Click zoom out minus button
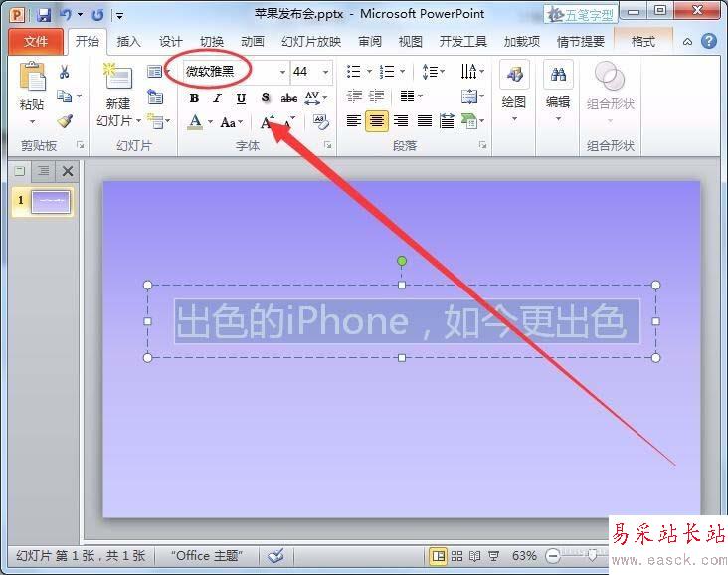The image size is (728, 575). [x=553, y=556]
